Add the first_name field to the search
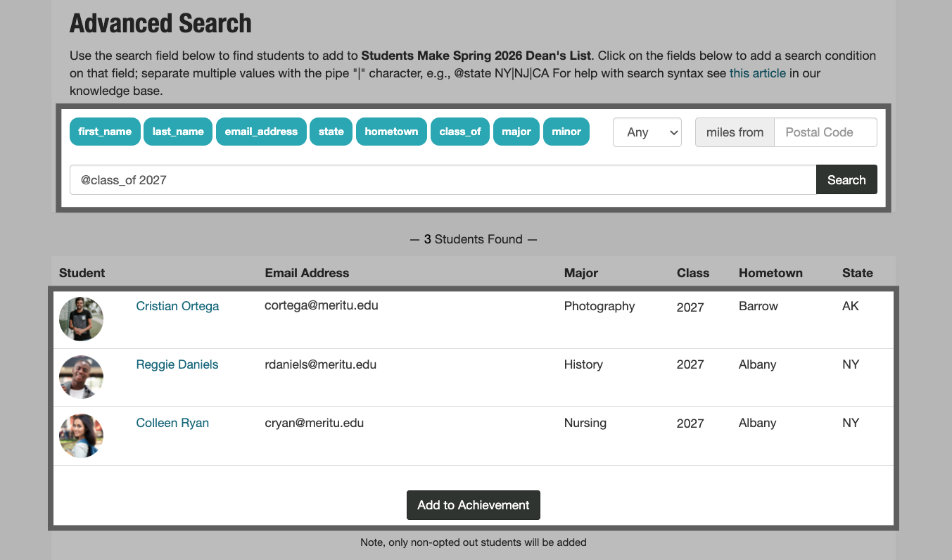This screenshot has height=560, width=952. (x=104, y=132)
